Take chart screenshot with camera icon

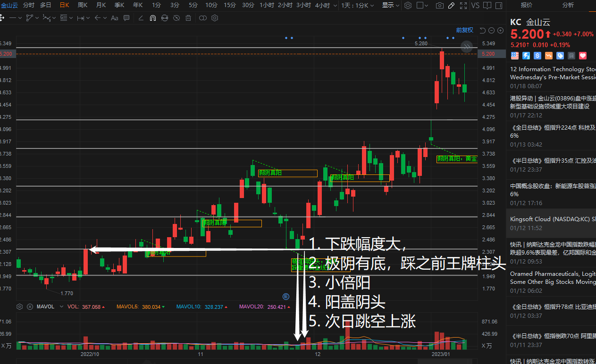440,5
